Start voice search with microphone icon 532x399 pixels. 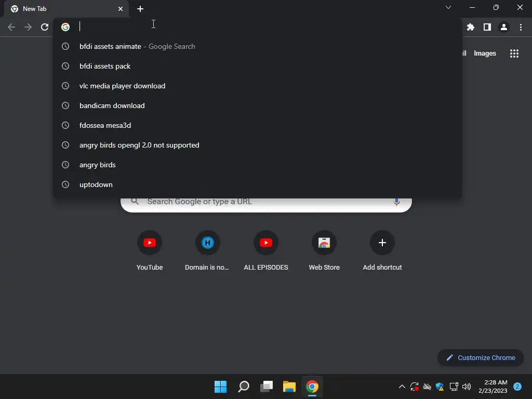(396, 202)
